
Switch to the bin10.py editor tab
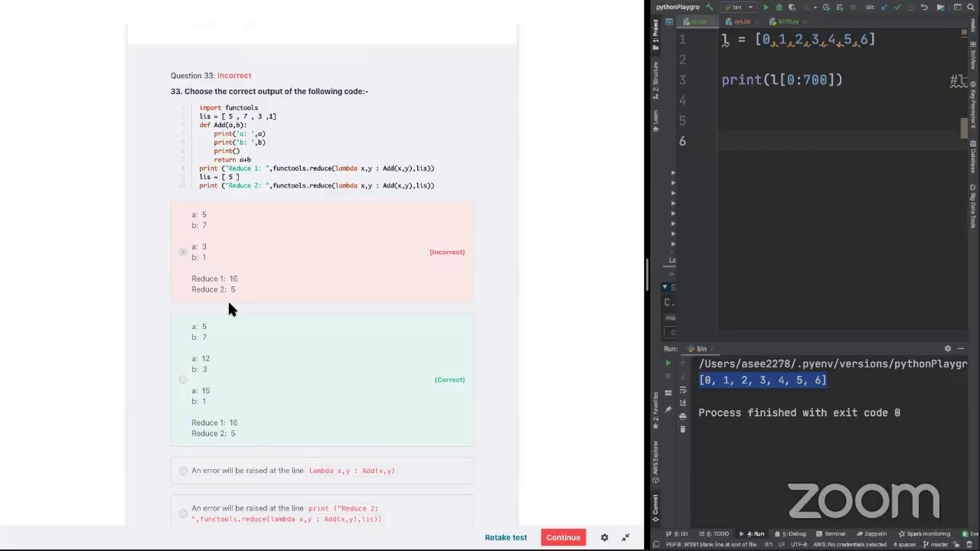coord(788,21)
